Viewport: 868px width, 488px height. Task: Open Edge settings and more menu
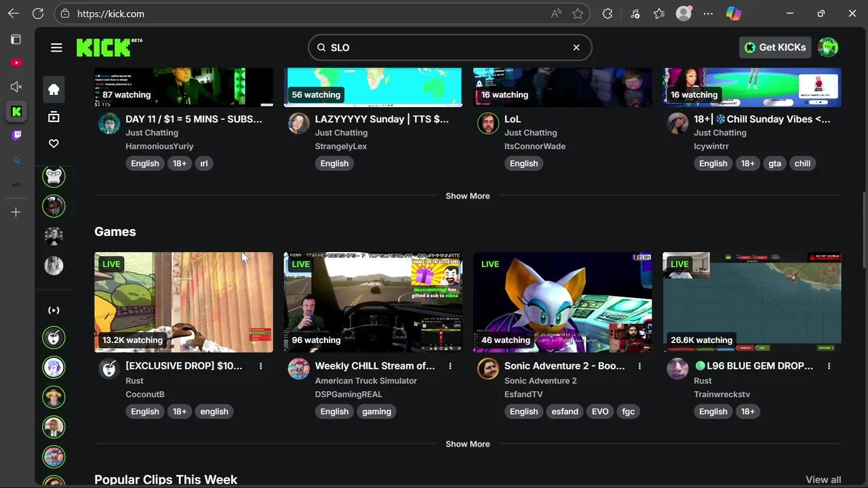pyautogui.click(x=708, y=14)
